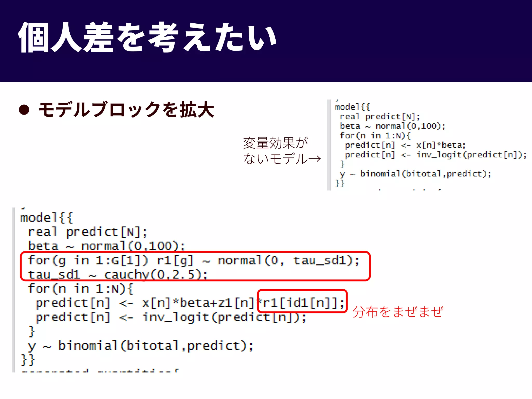
Task: Click the inv_logit line in the small snippet
Action: [436, 155]
